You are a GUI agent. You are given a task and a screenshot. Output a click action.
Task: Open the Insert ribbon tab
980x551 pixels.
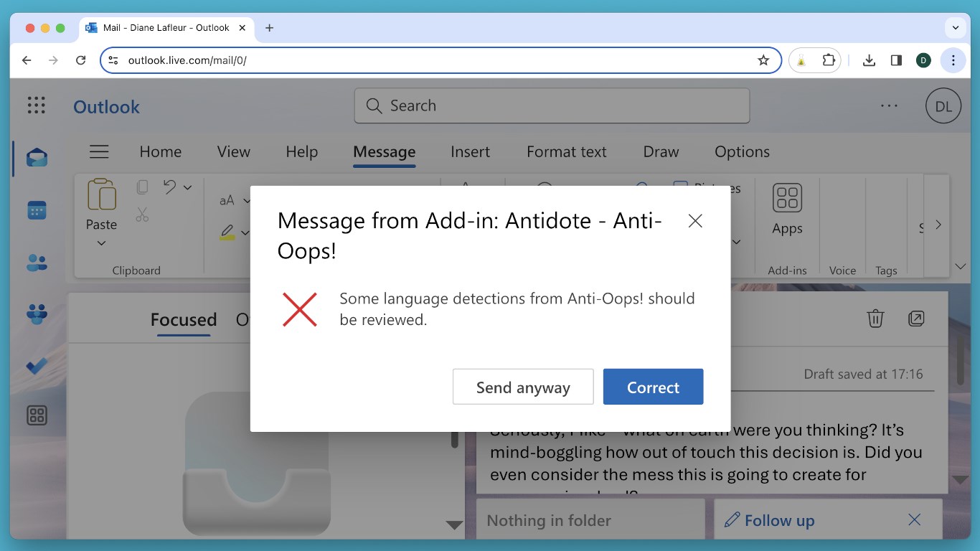point(470,151)
